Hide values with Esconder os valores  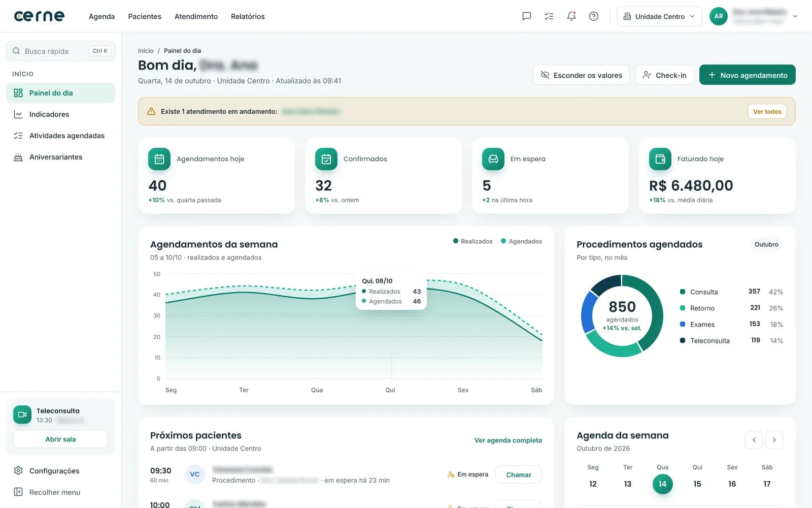(x=581, y=75)
